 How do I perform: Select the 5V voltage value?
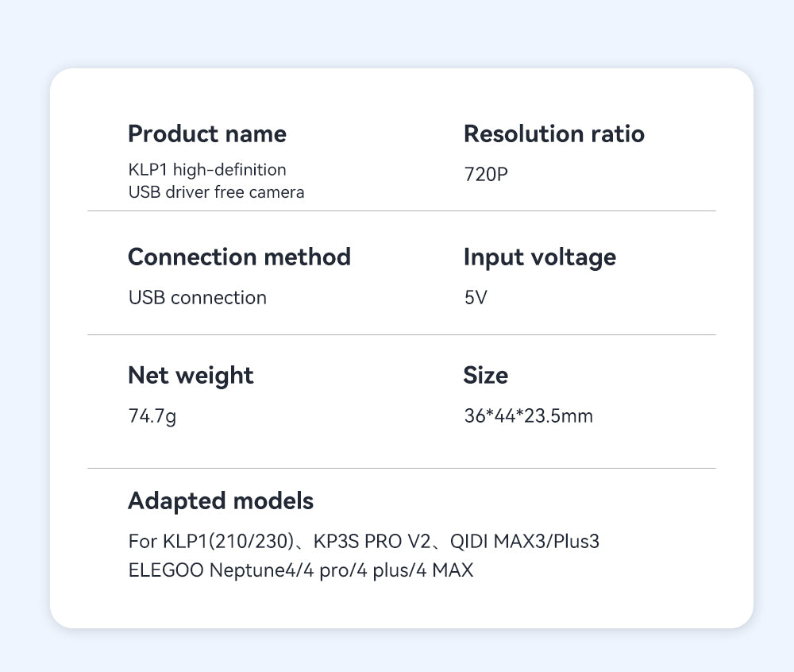click(476, 297)
